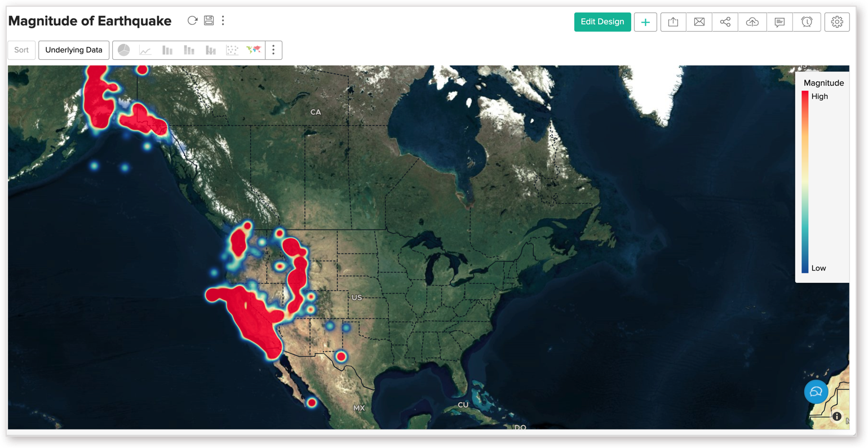Click the Magnitude of Earthquake title

tap(90, 21)
